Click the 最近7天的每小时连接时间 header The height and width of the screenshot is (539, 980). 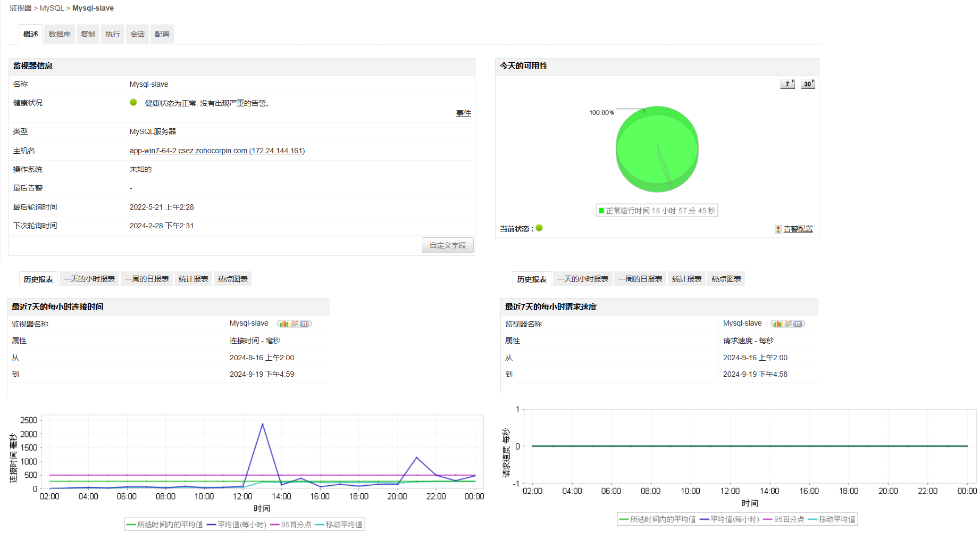[x=169, y=306]
